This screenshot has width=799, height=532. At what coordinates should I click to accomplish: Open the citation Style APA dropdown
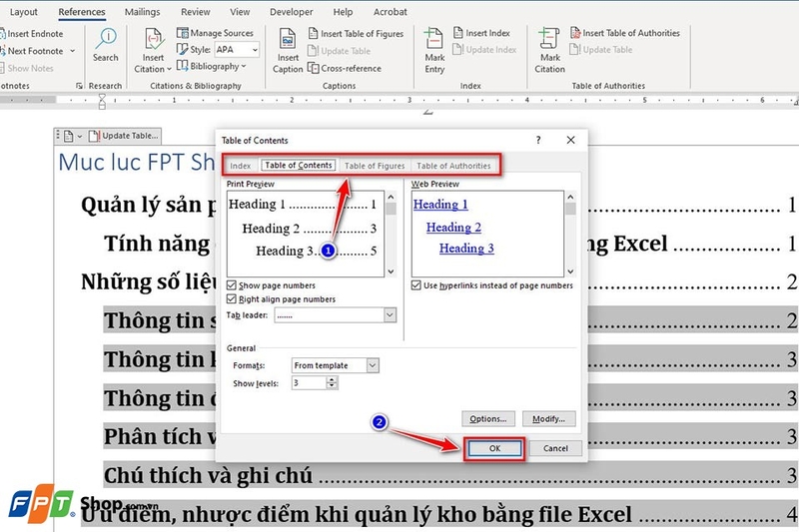pyautogui.click(x=255, y=49)
